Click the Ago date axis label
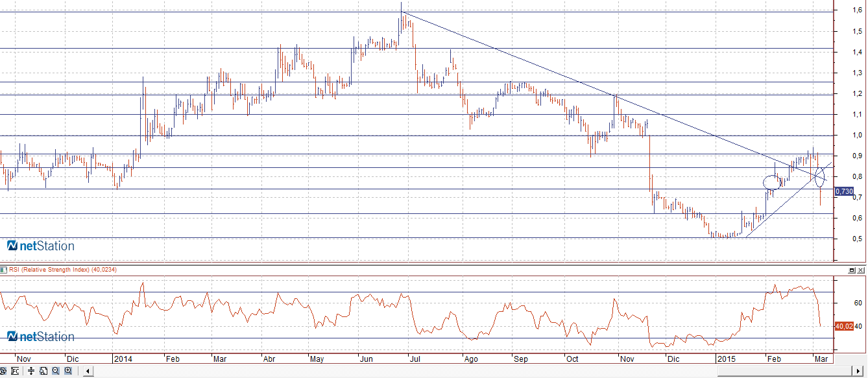This screenshot has width=868, height=378. click(x=472, y=358)
